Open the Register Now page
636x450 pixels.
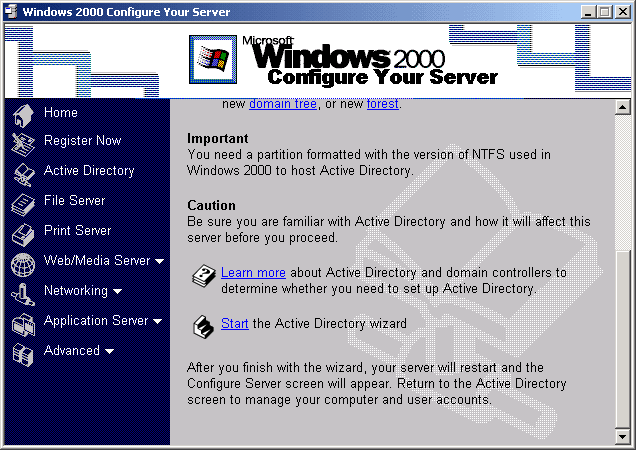tap(82, 140)
